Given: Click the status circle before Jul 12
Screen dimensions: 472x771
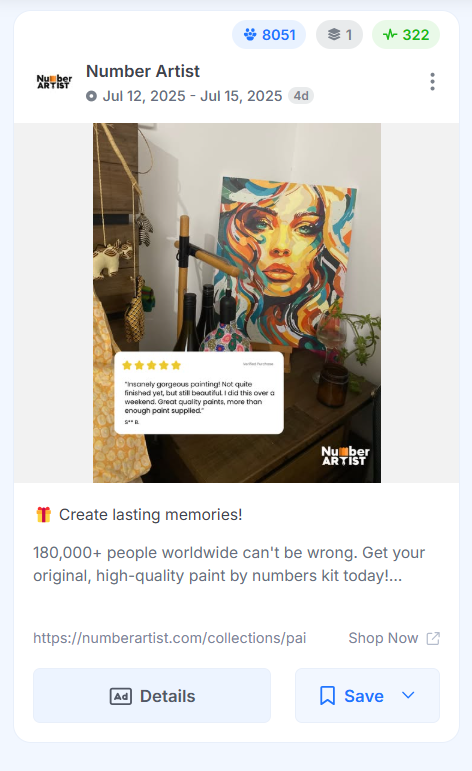Looking at the screenshot, I should pyautogui.click(x=91, y=96).
